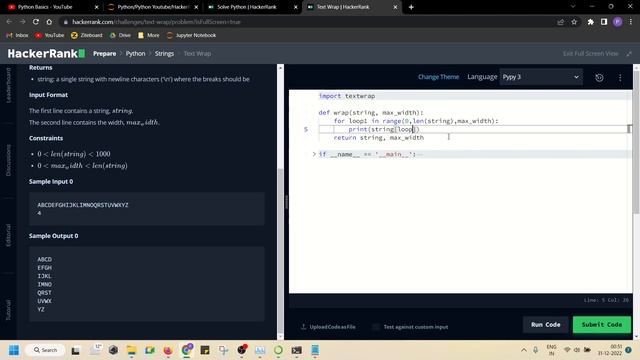The image size is (640, 360).
Task: Open the Language dropdown showing Pypy 3
Action: pos(541,77)
